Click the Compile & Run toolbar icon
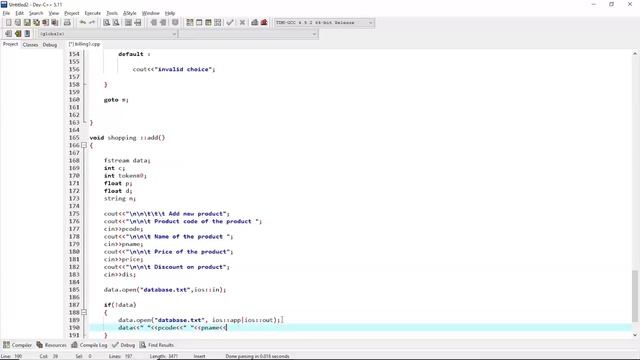640x360 pixels. 208,22
